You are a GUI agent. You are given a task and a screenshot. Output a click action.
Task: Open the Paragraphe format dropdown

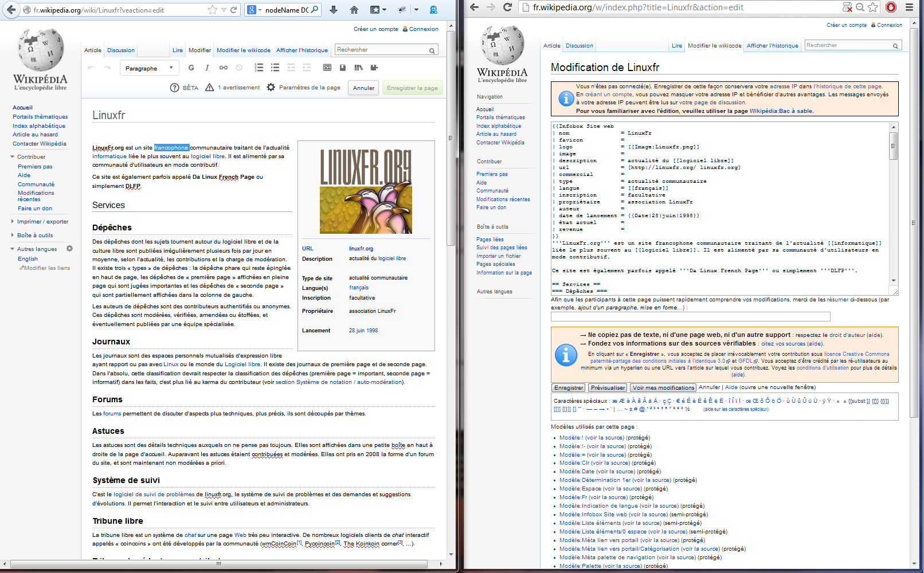click(x=150, y=68)
